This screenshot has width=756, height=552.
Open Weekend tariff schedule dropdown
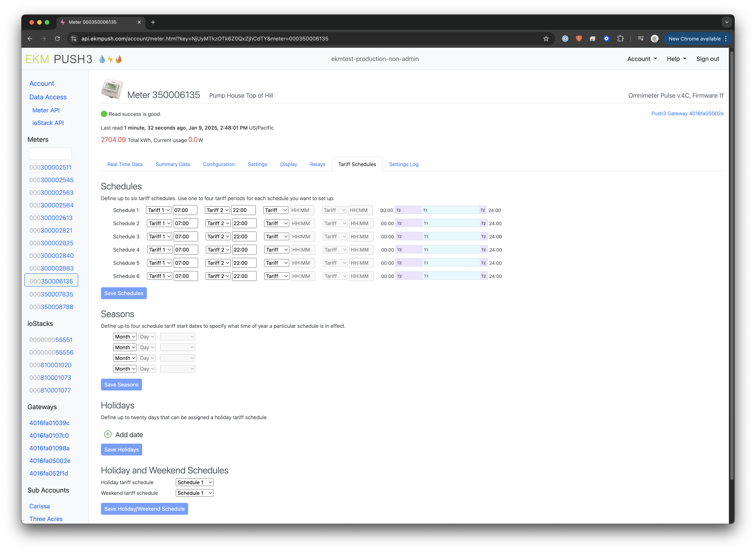[x=194, y=493]
